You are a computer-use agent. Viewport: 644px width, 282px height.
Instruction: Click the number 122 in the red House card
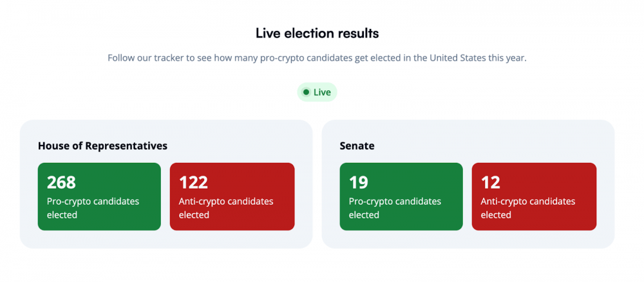click(x=193, y=182)
